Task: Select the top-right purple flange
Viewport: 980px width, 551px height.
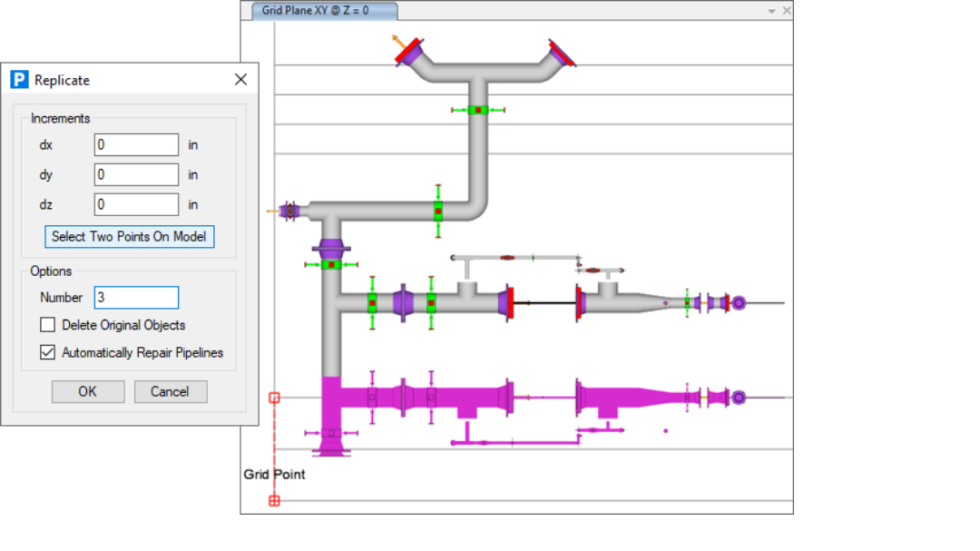Action: coord(561,54)
